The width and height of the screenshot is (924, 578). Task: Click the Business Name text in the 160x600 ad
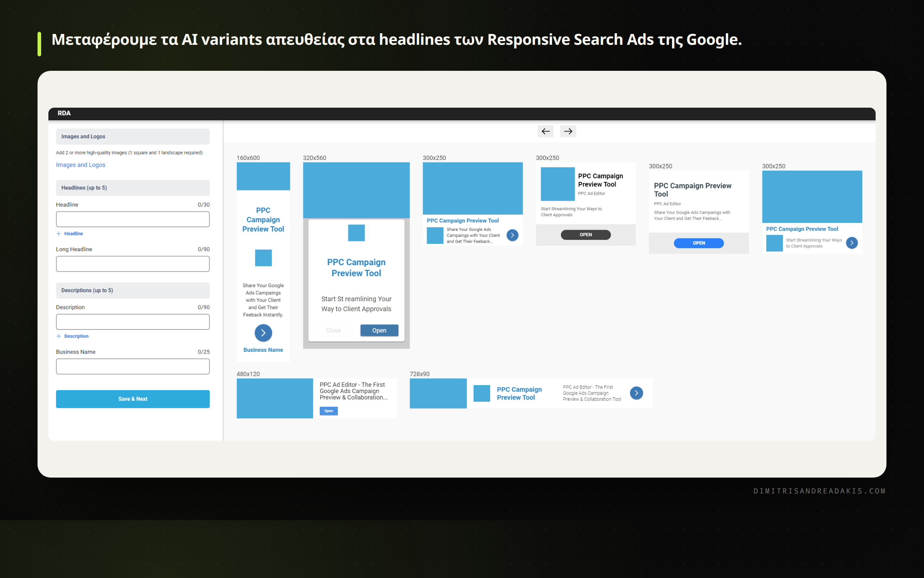(x=263, y=350)
